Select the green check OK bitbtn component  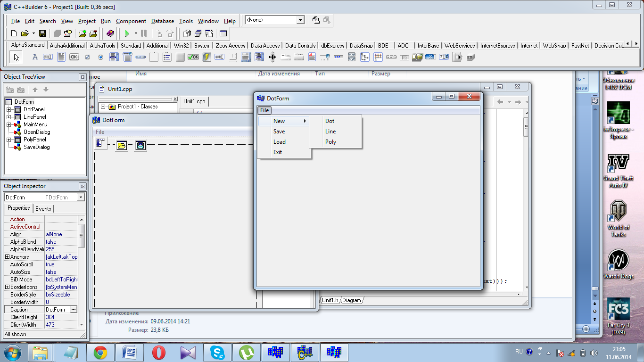click(193, 57)
